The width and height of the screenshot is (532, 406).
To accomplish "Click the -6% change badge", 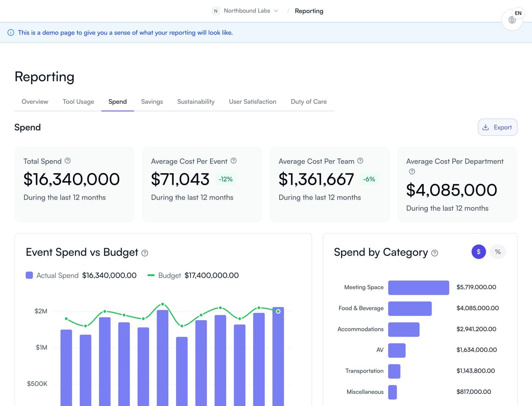I will [369, 179].
